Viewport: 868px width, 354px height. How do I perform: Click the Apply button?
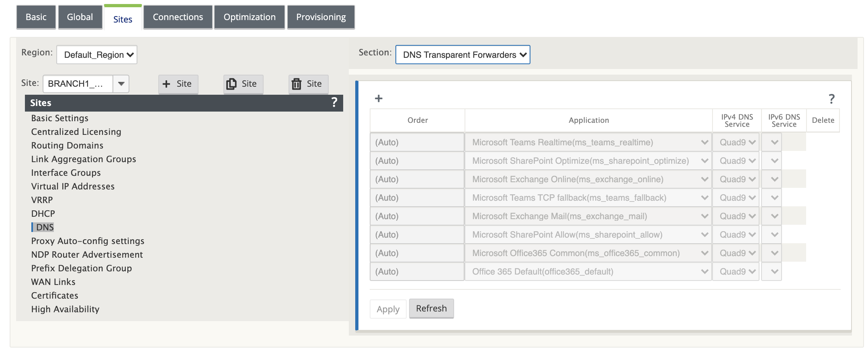pyautogui.click(x=388, y=309)
